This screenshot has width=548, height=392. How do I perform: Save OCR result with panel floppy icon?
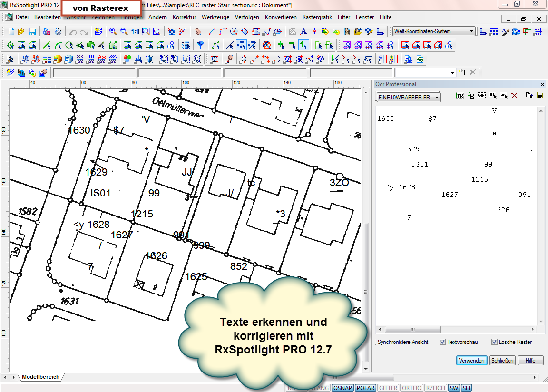click(x=540, y=96)
